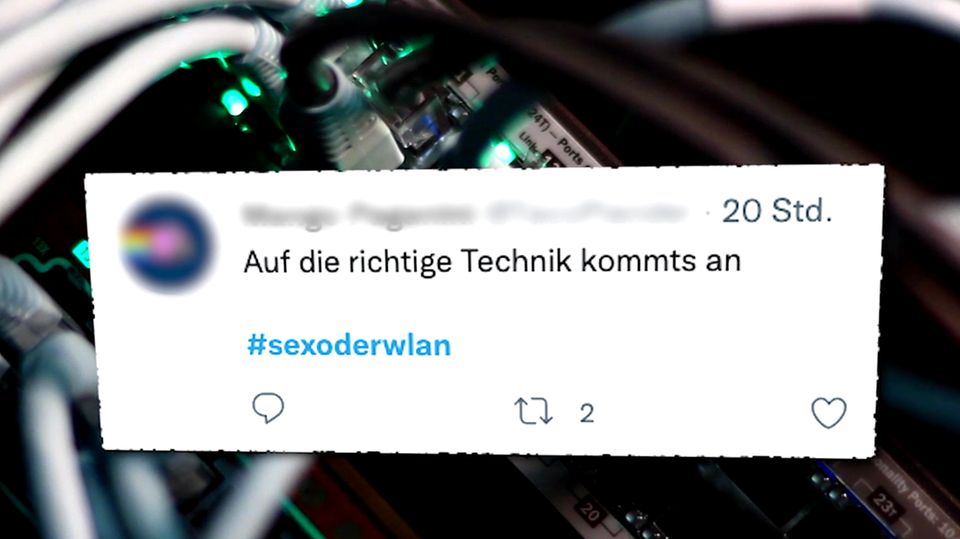Retweet the post using the arrows icon
This screenshot has height=539, width=960.
(533, 411)
